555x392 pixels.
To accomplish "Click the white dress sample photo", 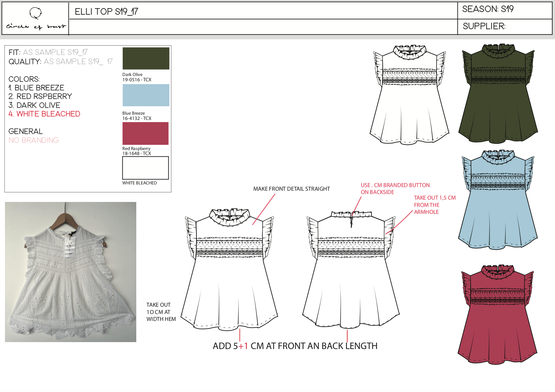I will tap(70, 272).
